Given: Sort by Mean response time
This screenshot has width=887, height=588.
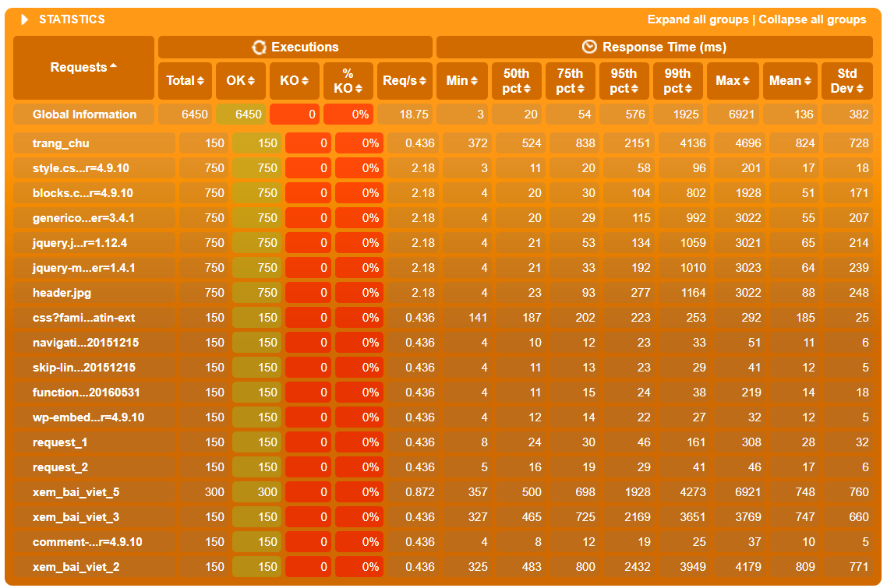Looking at the screenshot, I should pyautogui.click(x=790, y=81).
